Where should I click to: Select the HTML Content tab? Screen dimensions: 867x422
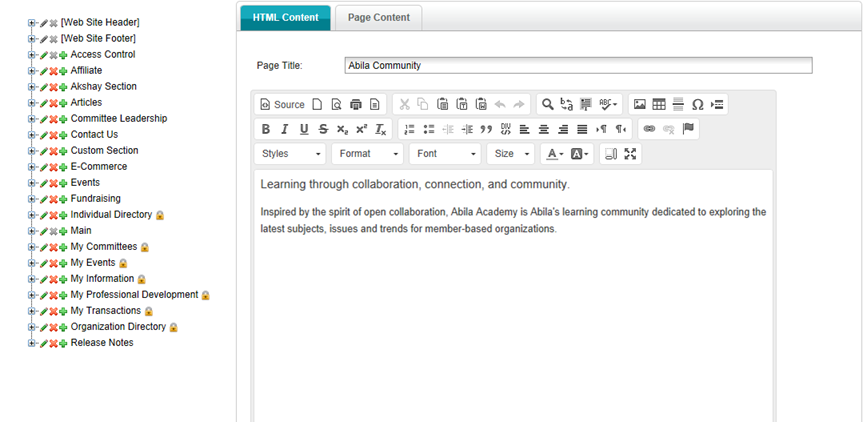[285, 18]
